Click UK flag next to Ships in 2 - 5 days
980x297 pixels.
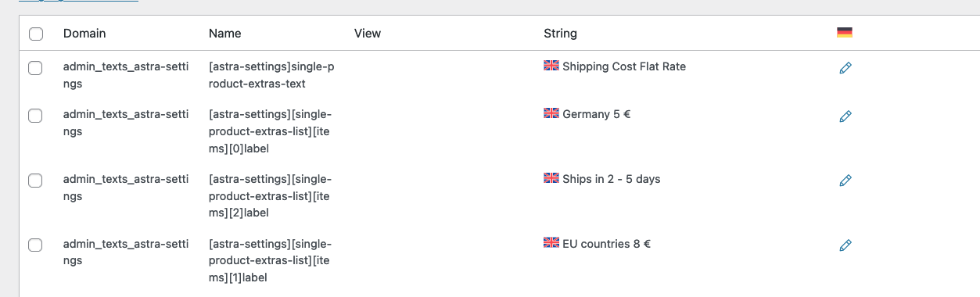tap(551, 178)
